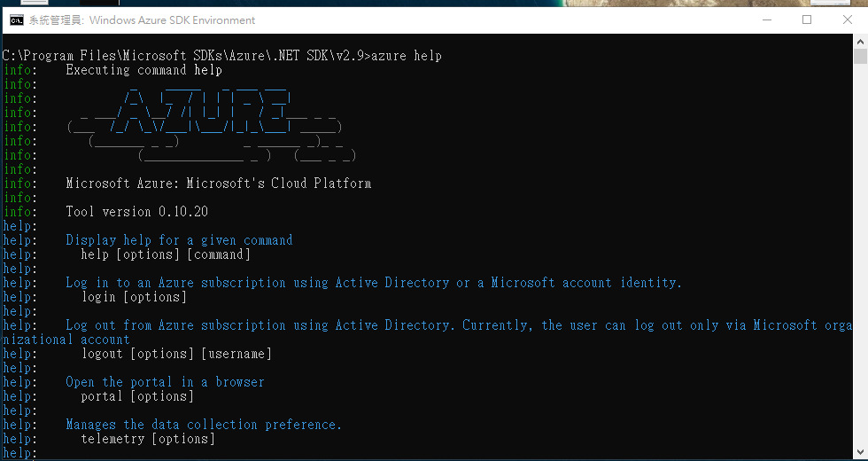The image size is (868, 461).
Task: Click 'Log in to an Azure subscription' description
Action: 374,283
